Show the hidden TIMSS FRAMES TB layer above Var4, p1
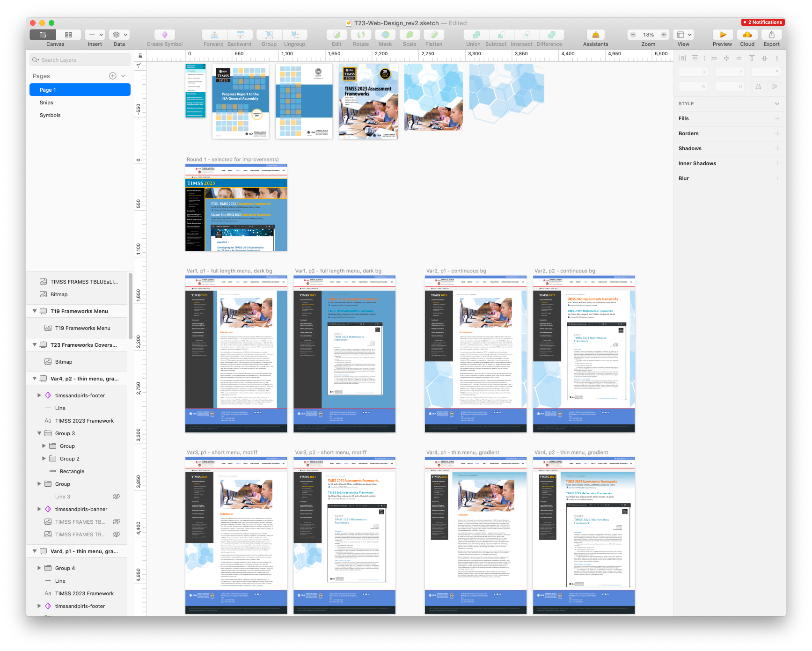This screenshot has width=812, height=651. click(x=116, y=534)
